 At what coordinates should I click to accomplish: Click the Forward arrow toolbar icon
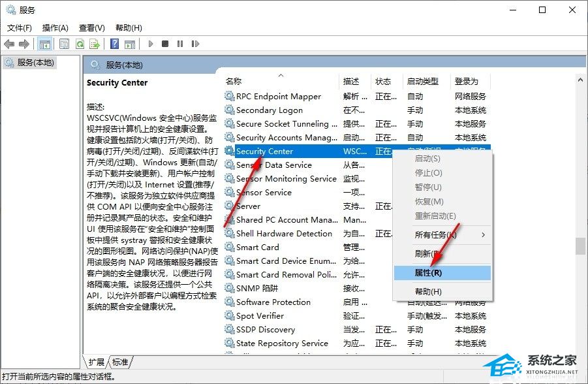pos(24,44)
